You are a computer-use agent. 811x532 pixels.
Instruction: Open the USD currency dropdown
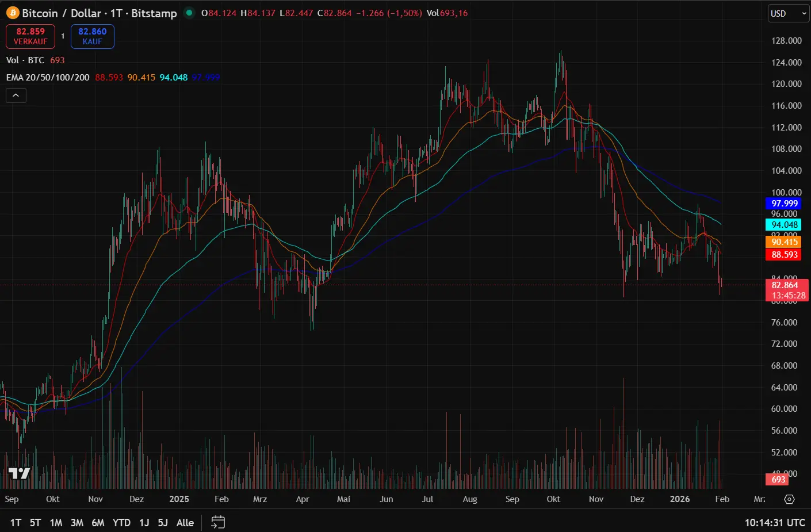tap(788, 14)
